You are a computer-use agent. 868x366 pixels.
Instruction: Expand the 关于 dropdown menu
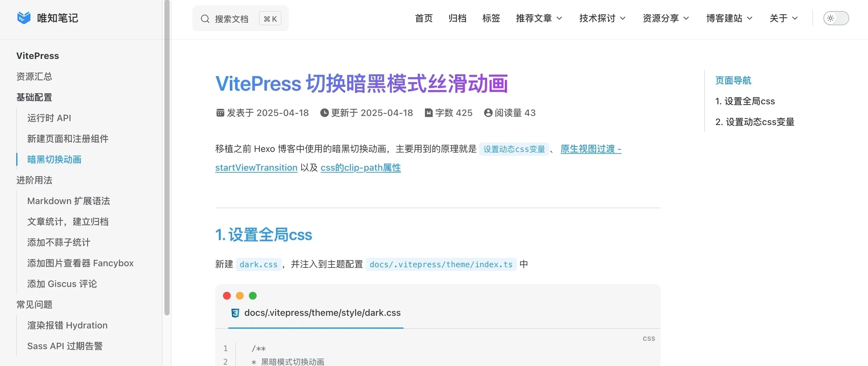[784, 18]
